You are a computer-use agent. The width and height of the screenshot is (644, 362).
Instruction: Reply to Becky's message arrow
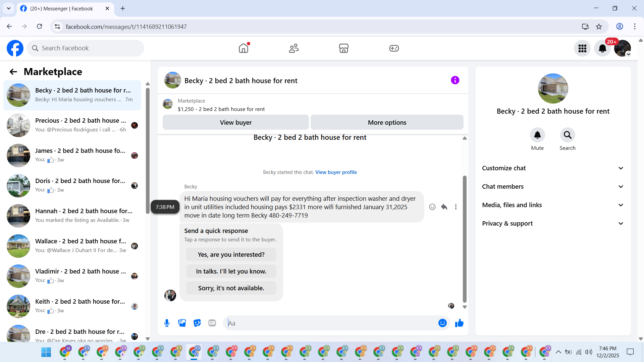click(444, 207)
